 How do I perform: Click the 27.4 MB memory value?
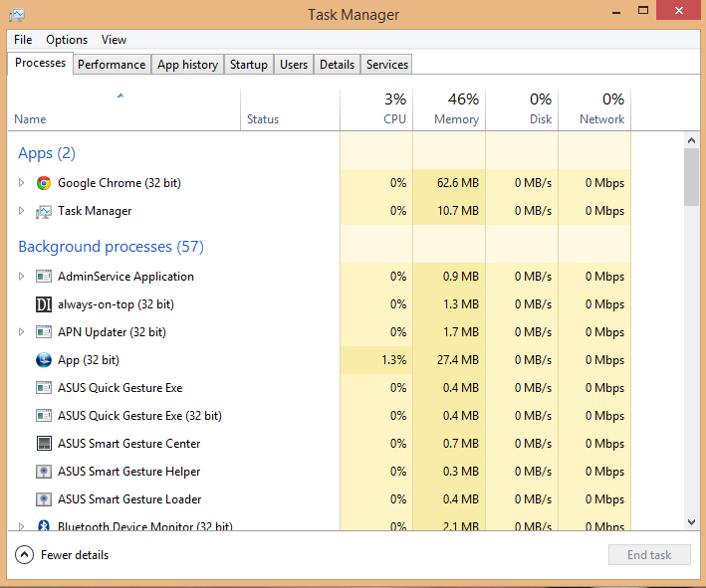[457, 360]
